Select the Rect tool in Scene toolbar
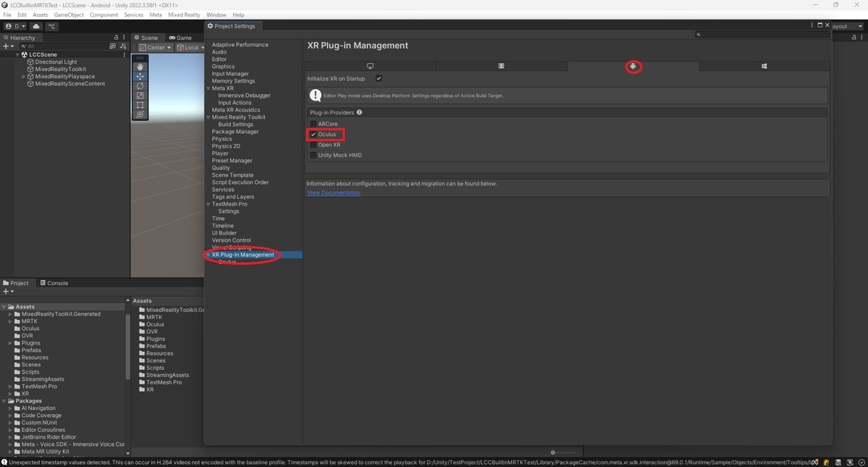868x467 pixels. click(x=140, y=104)
